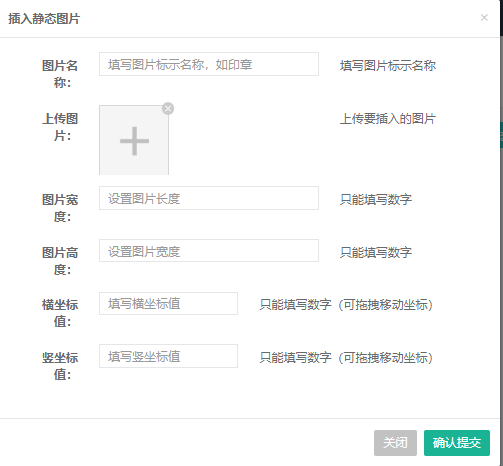
Task: Click the gray 关闭 button
Action: point(395,443)
